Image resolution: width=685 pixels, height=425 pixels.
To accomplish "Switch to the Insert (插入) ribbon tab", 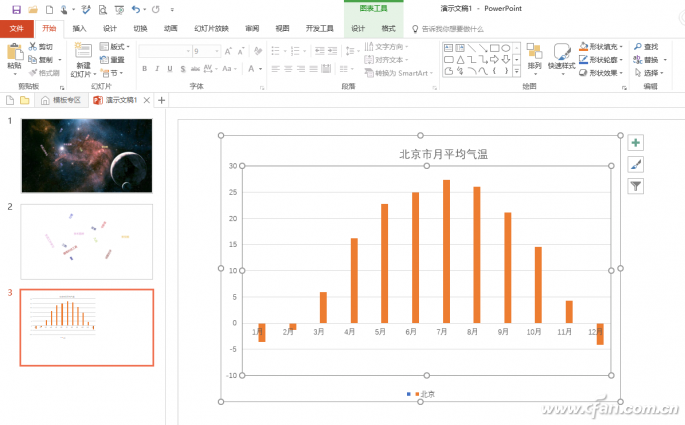I will point(79,29).
